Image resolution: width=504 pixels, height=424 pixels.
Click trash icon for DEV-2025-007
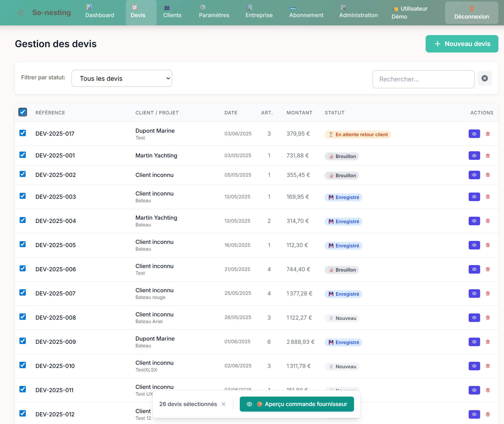pyautogui.click(x=488, y=293)
